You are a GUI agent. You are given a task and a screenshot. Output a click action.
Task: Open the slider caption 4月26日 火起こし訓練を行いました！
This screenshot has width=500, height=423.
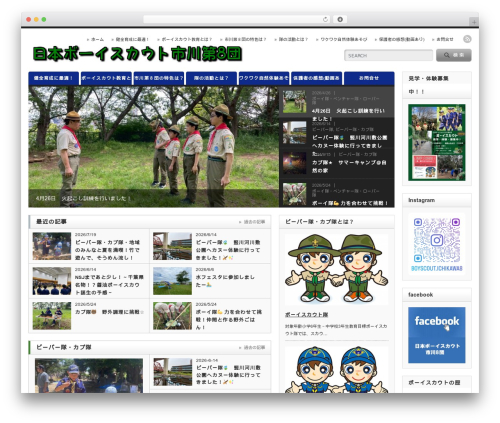pos(83,198)
